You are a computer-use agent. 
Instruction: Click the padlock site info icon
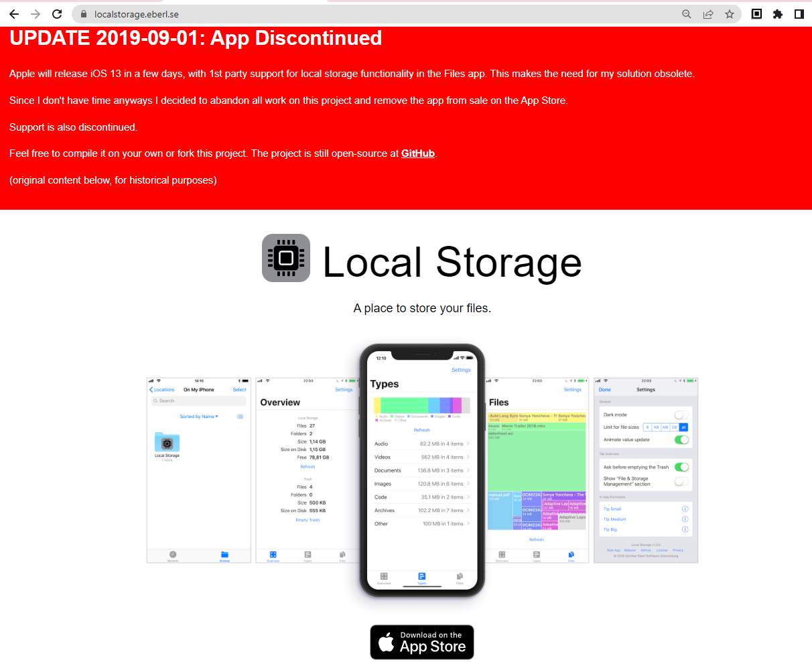pyautogui.click(x=83, y=14)
